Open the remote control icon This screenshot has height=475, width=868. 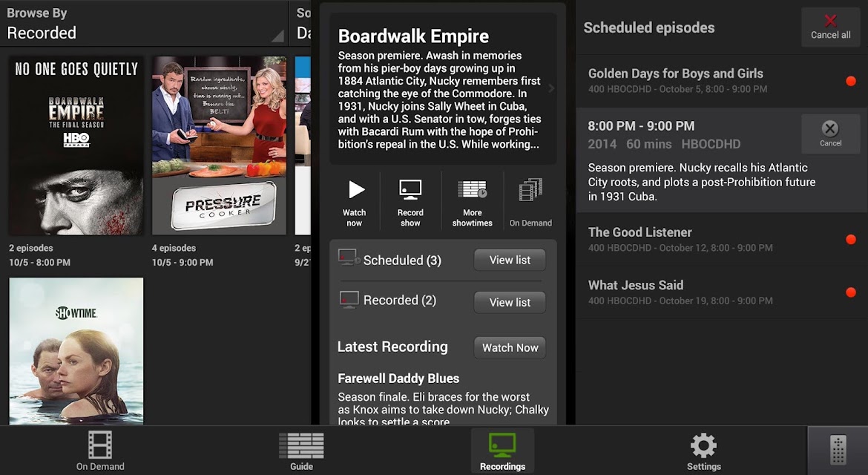point(838,450)
